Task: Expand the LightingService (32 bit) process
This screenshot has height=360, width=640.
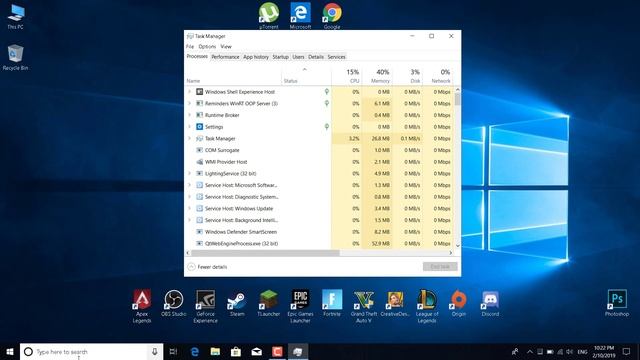Action: 189,173
